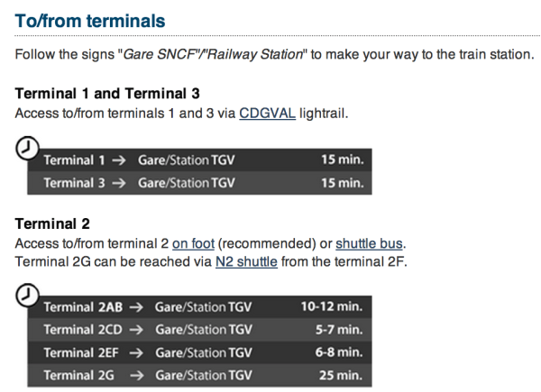
Task: Follow the "on foot" link
Action: click(x=195, y=244)
